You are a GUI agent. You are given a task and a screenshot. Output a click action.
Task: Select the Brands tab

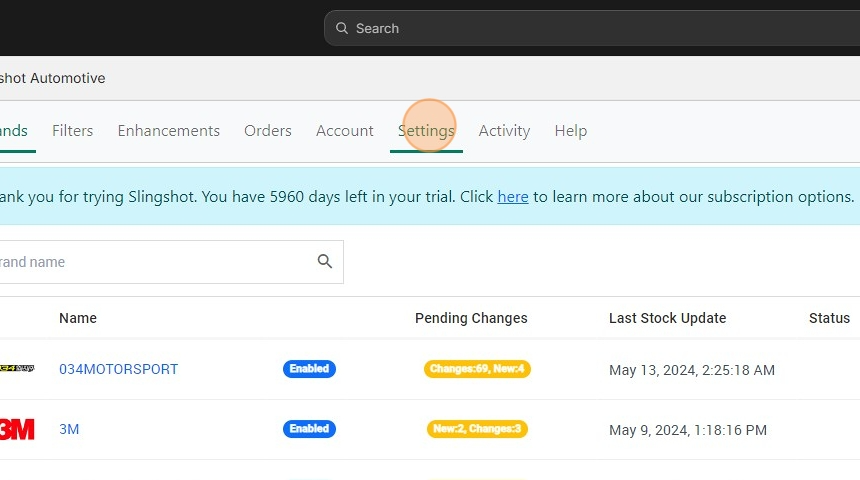click(14, 131)
